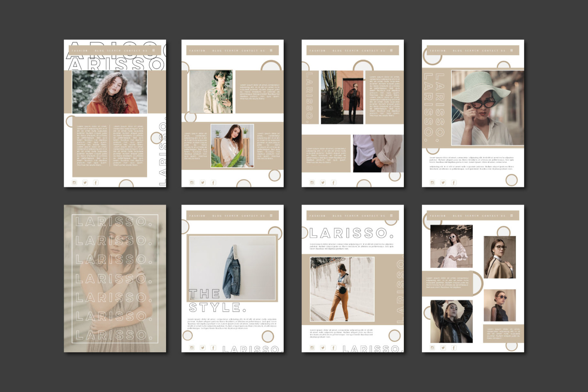Click the outlined 'THE STYLE' heading

point(216,301)
